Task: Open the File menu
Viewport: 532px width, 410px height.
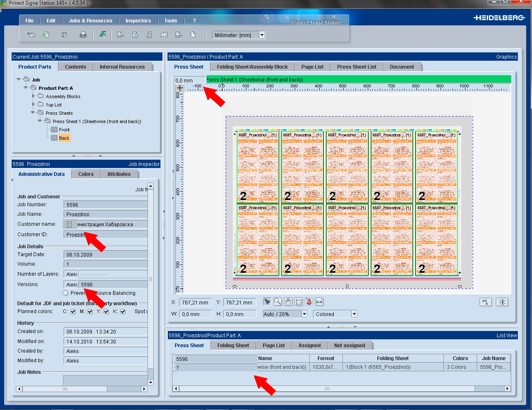Action: (29, 21)
